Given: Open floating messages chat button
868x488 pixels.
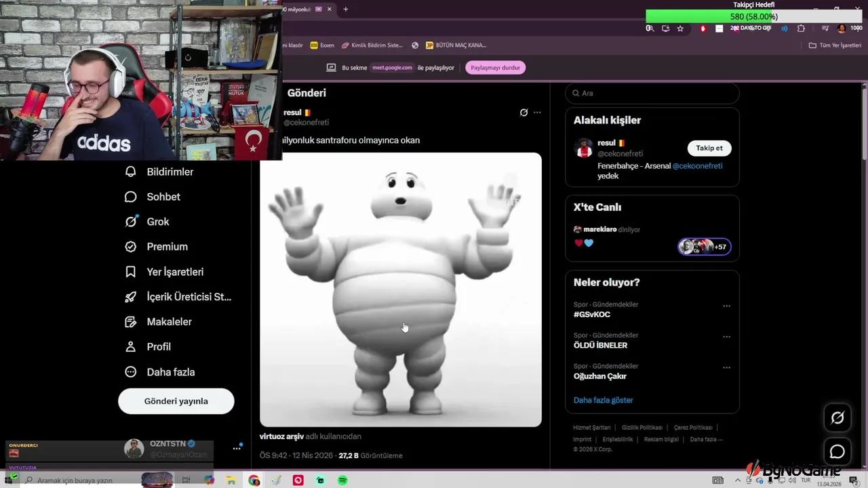Looking at the screenshot, I should (x=837, y=451).
